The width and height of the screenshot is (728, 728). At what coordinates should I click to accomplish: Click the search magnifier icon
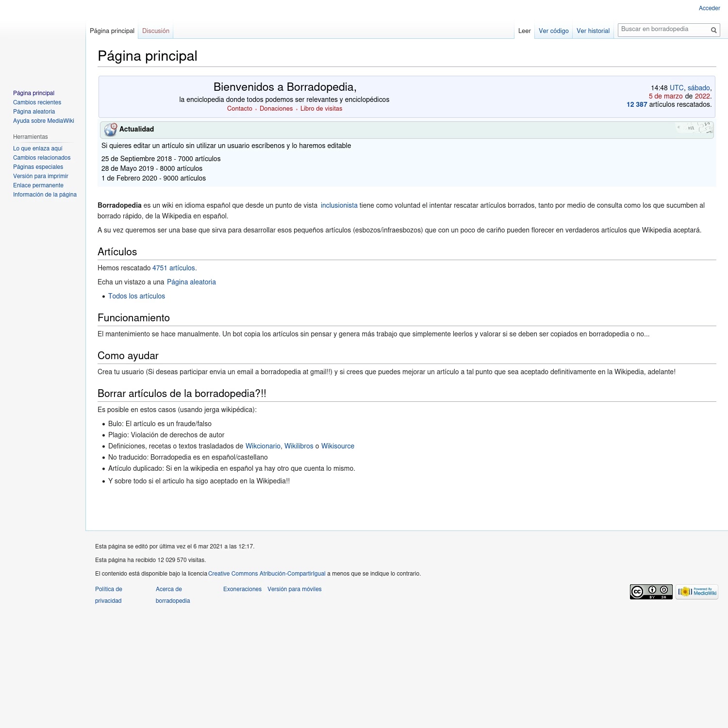point(713,30)
